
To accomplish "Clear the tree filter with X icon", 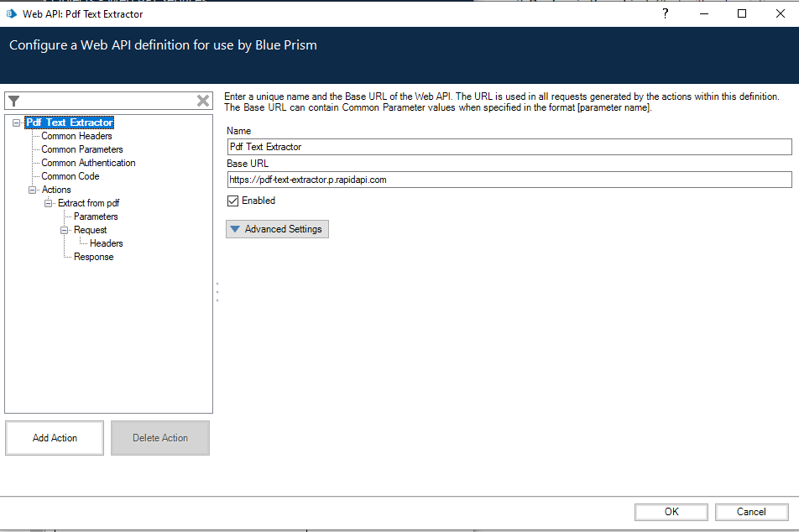I will 203,101.
